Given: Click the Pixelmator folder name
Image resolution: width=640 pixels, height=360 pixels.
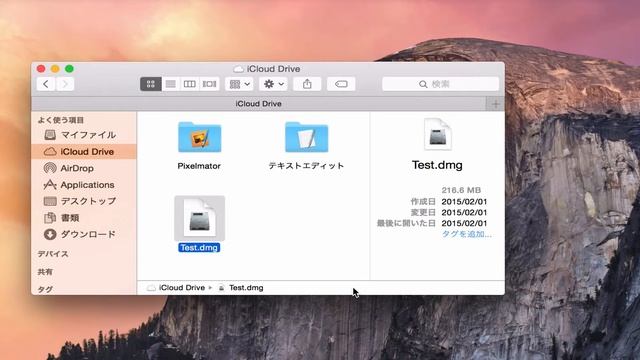Looking at the screenshot, I should (199, 166).
